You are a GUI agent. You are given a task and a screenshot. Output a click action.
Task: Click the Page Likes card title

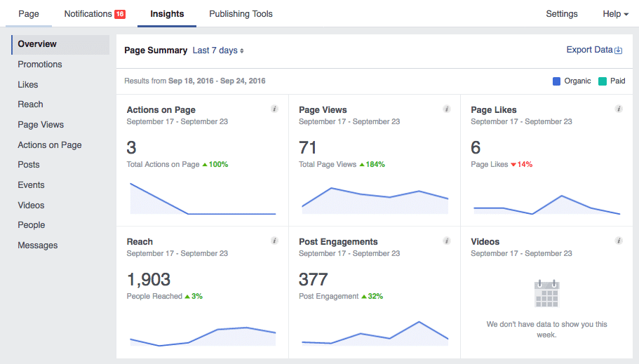click(x=494, y=109)
